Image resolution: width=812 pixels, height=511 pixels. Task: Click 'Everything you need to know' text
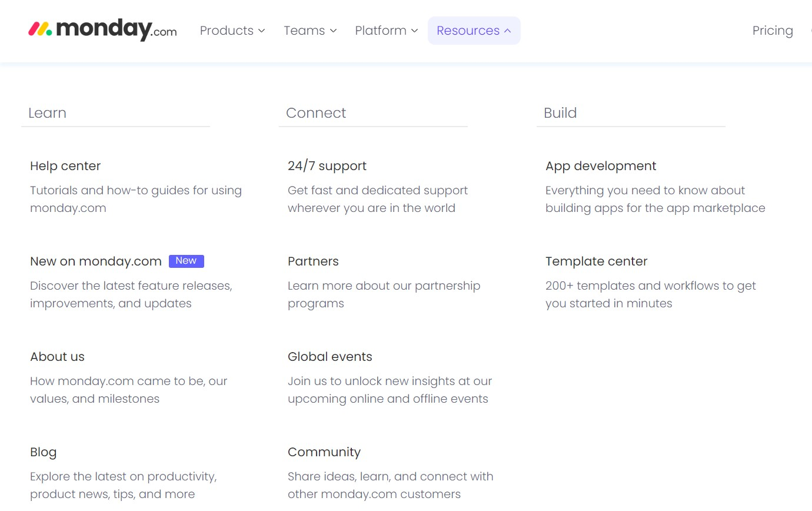[x=655, y=199]
